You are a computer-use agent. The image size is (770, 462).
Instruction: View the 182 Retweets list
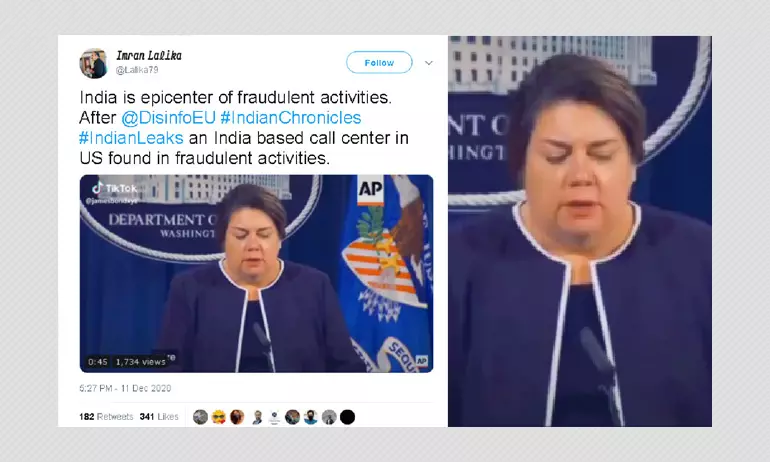(106, 417)
